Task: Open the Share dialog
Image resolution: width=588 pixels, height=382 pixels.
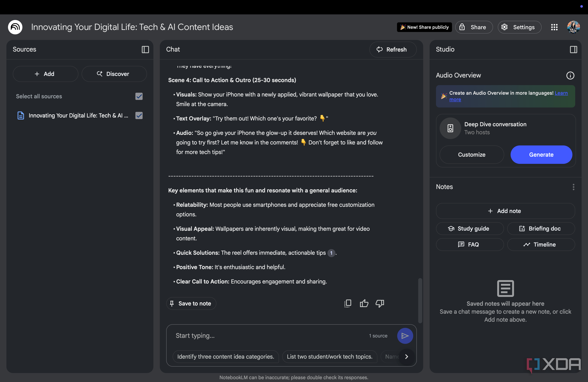Action: point(474,27)
